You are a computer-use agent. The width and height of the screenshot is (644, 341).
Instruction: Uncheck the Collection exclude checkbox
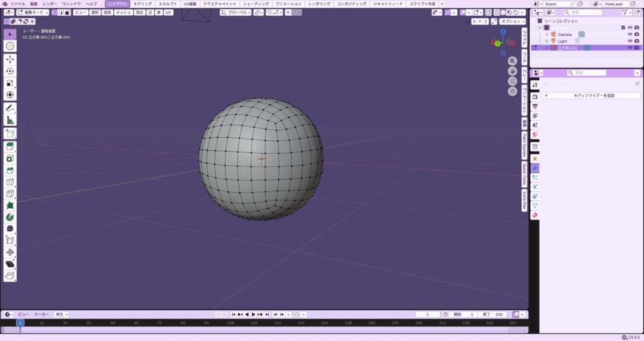tap(623, 28)
